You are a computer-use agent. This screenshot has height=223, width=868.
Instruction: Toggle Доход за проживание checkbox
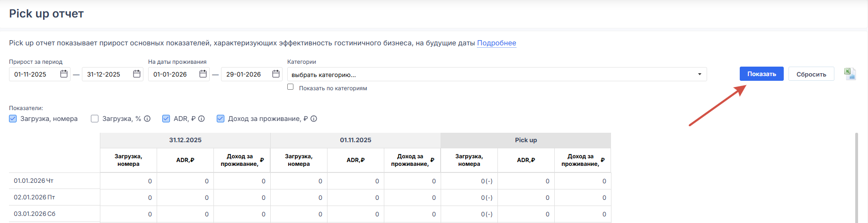click(221, 119)
